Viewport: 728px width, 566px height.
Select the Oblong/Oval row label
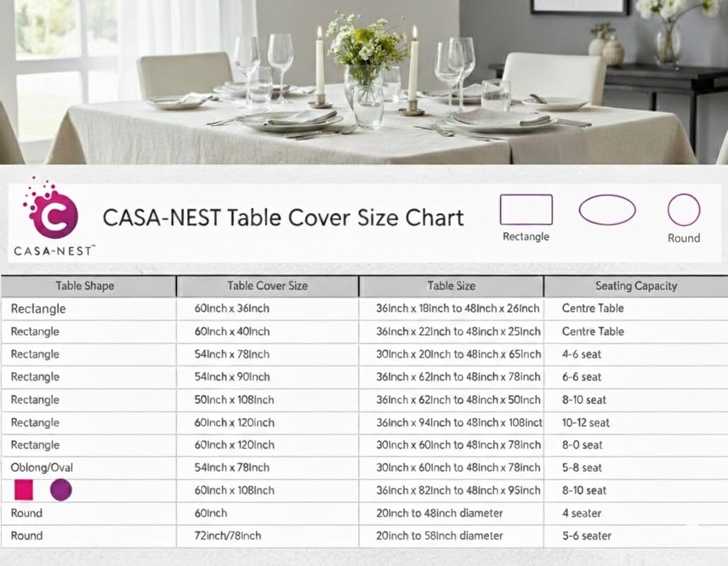click(42, 468)
